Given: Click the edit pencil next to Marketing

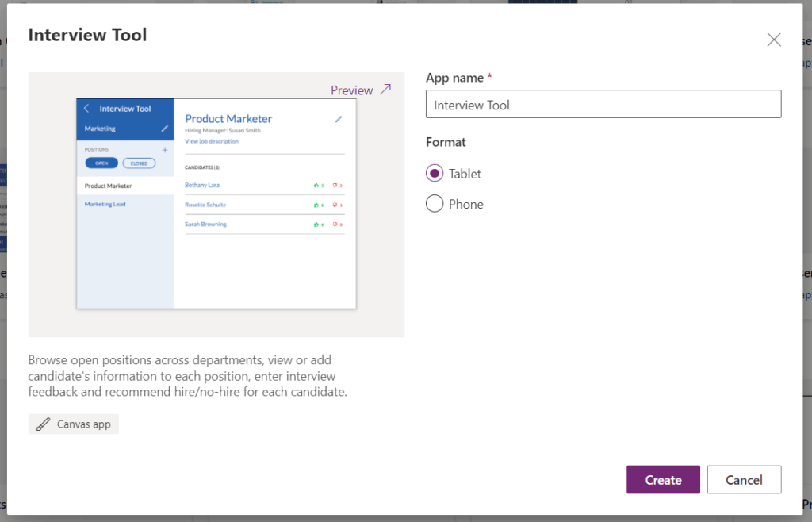Looking at the screenshot, I should (x=165, y=129).
